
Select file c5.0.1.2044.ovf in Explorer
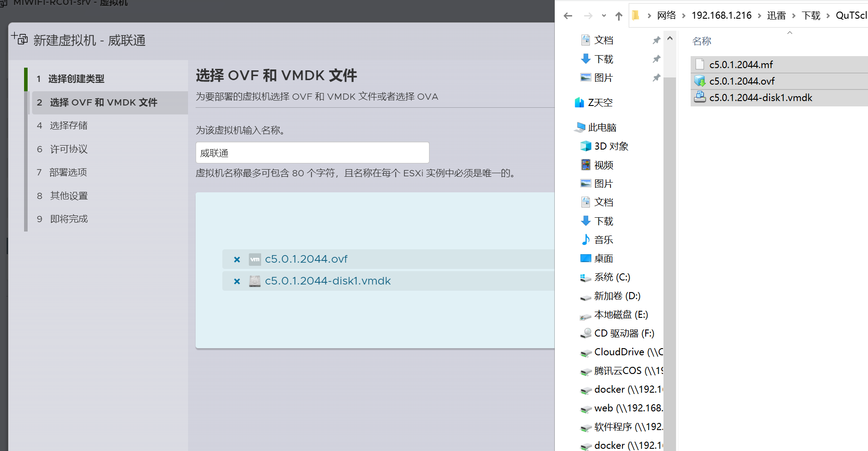point(779,81)
